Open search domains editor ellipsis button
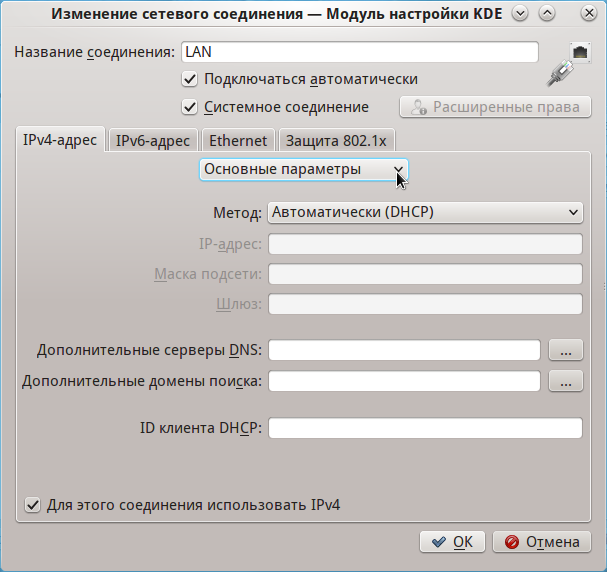Viewport: 607px width, 572px height. pyautogui.click(x=565, y=381)
